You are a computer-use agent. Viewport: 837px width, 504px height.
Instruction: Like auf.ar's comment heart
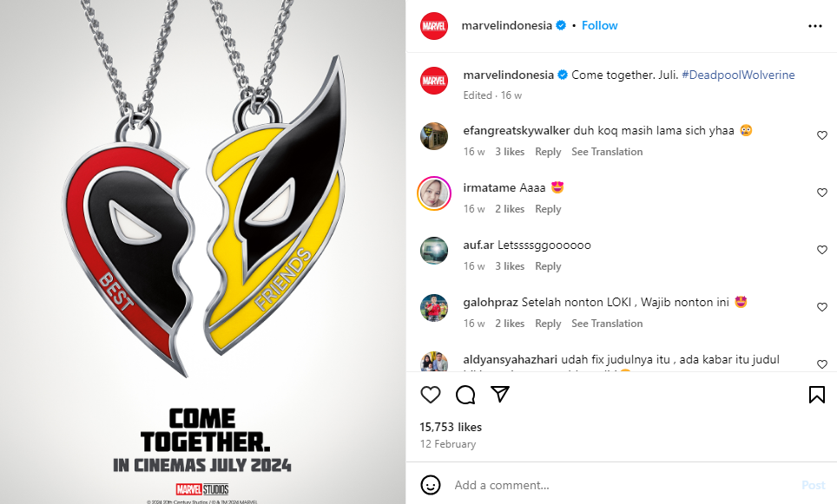(x=822, y=250)
